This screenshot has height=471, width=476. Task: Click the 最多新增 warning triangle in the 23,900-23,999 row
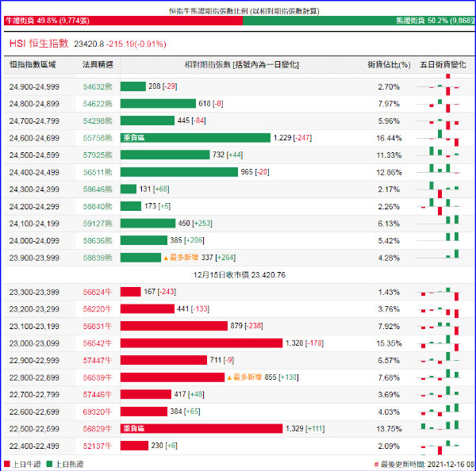[x=167, y=258]
